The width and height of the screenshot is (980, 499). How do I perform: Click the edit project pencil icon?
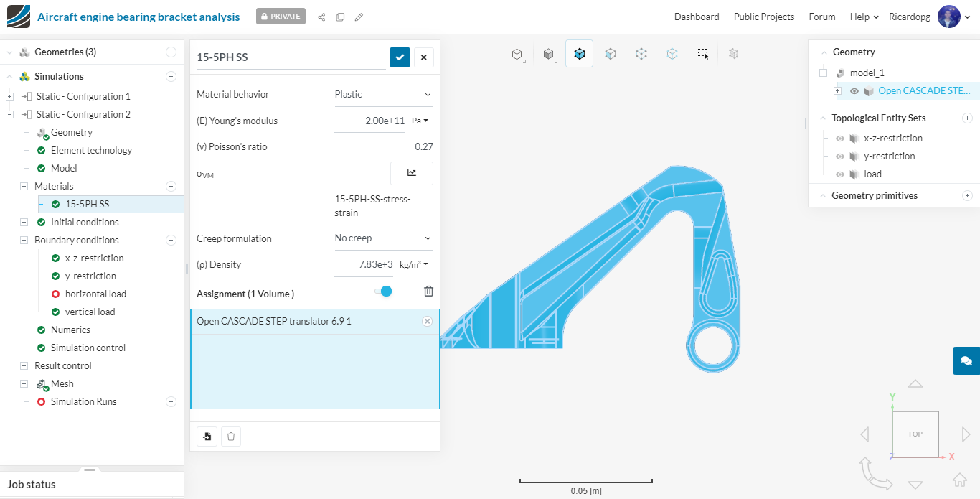pyautogui.click(x=359, y=17)
